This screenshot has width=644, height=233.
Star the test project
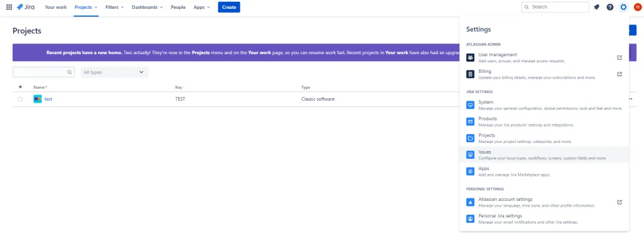coord(21,99)
